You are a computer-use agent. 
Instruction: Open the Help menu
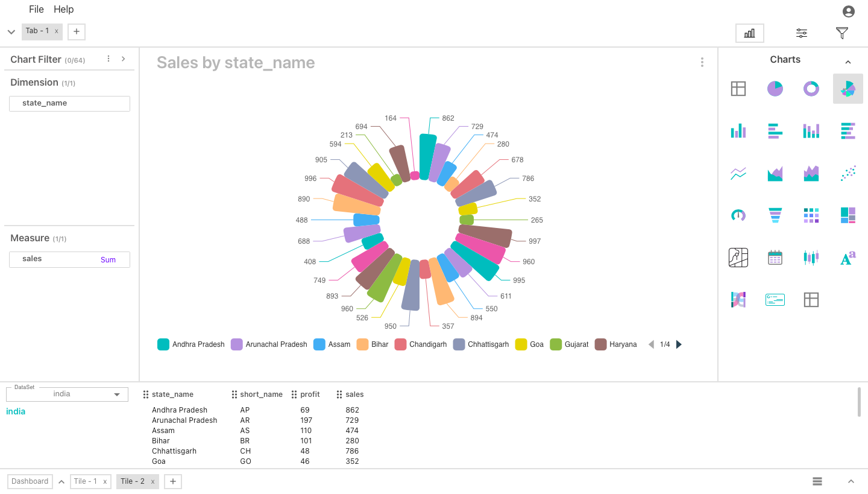click(63, 9)
